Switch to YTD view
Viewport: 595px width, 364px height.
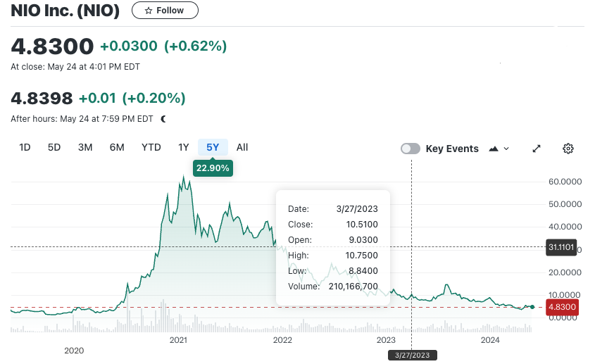tap(151, 147)
